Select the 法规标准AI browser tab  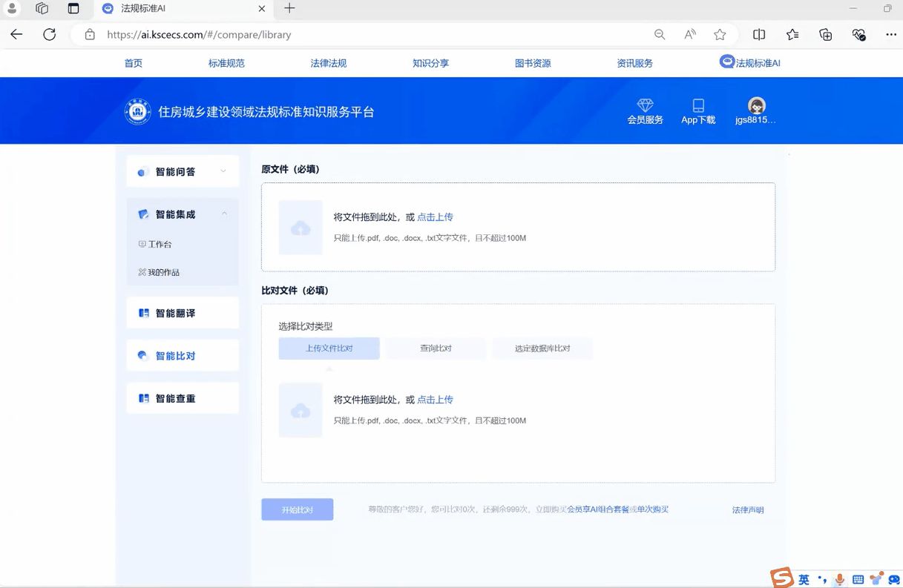pyautogui.click(x=183, y=9)
